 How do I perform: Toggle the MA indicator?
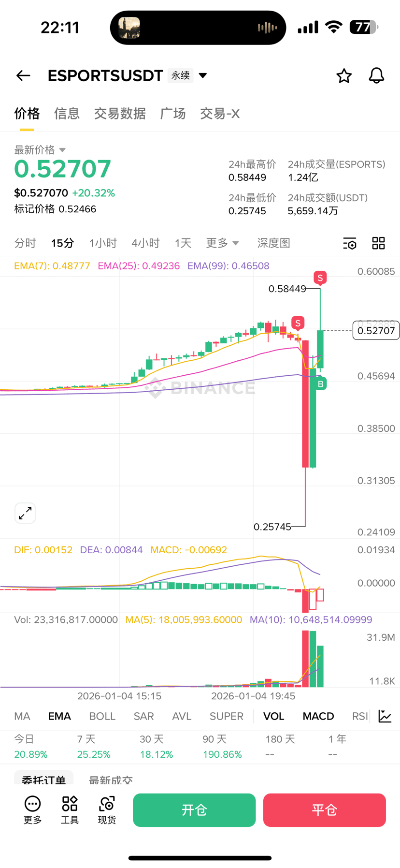(x=22, y=716)
